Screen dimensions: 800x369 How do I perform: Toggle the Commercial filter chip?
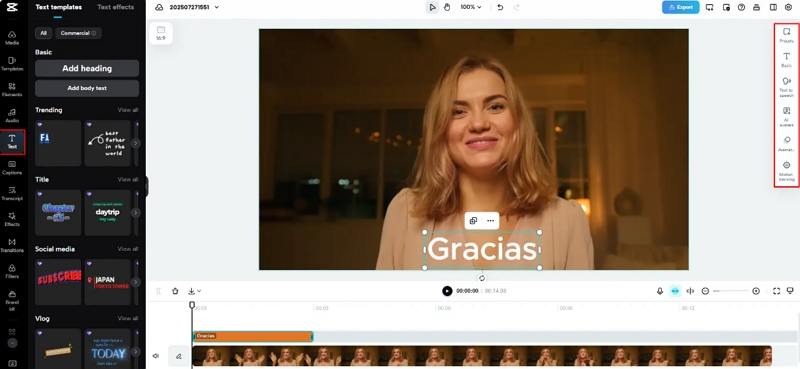78,33
